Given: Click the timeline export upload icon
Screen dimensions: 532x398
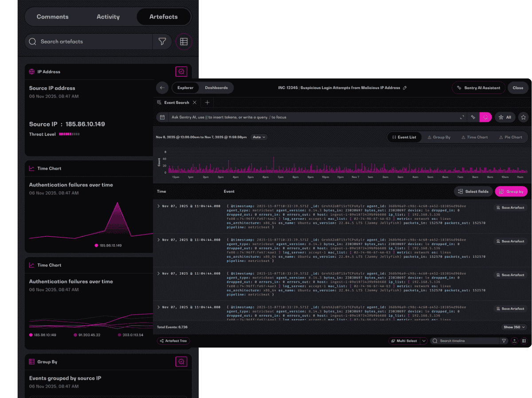Looking at the screenshot, I should (514, 341).
